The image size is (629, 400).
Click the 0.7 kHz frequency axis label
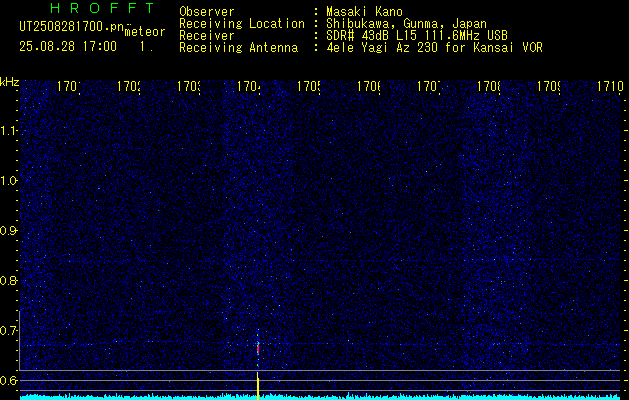coord(9,331)
